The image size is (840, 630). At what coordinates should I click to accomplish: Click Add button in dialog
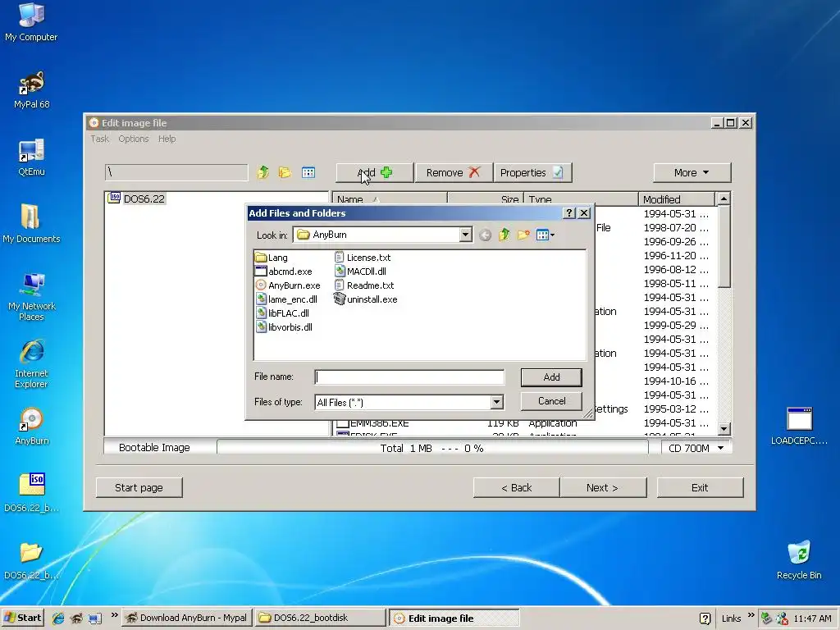[551, 377]
